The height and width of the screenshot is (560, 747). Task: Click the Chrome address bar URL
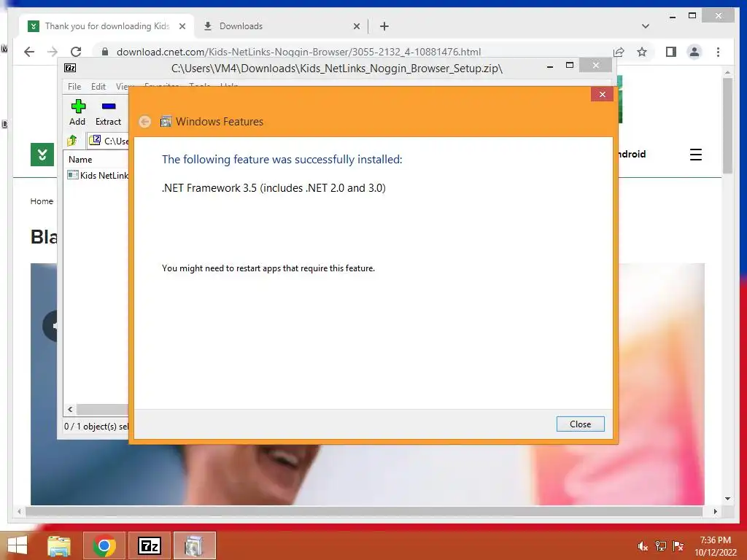pyautogui.click(x=298, y=52)
